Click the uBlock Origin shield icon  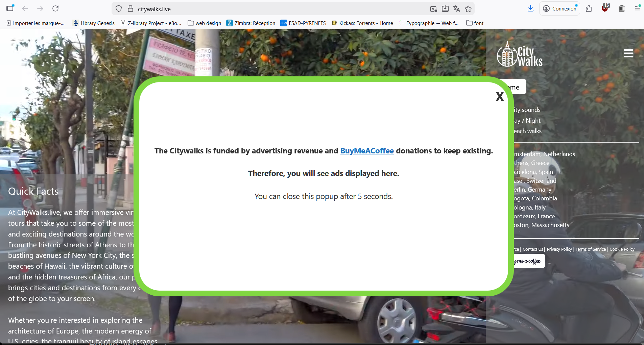point(605,8)
